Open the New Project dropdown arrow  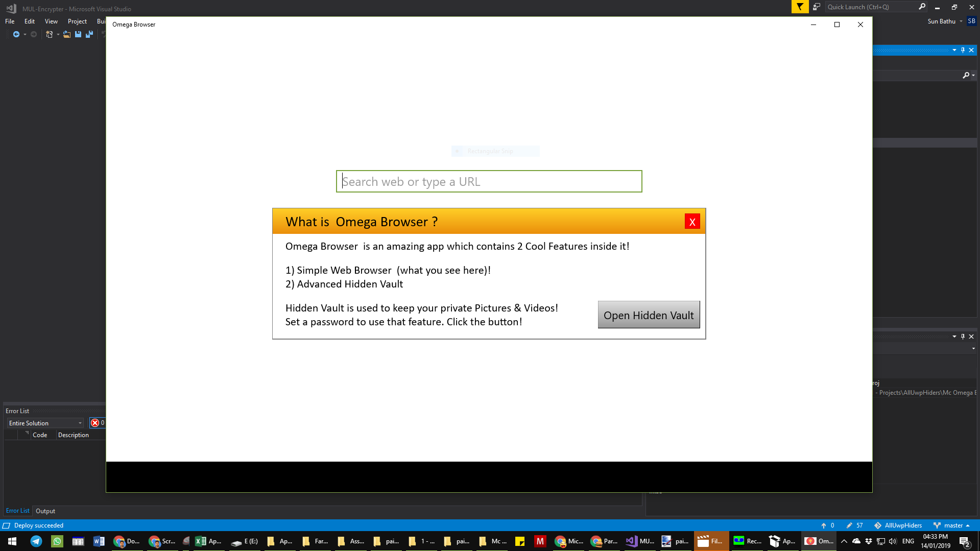58,34
